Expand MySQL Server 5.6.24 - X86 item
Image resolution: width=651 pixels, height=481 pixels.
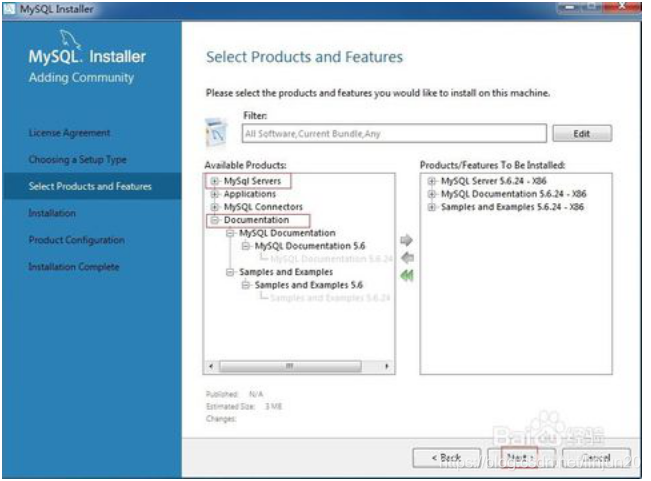(431, 181)
